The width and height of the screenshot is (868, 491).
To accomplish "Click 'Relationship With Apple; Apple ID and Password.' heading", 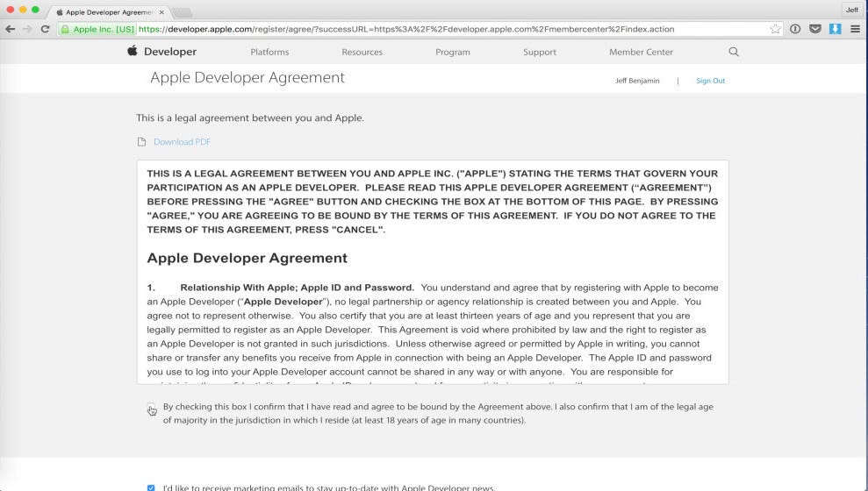I will point(297,288).
